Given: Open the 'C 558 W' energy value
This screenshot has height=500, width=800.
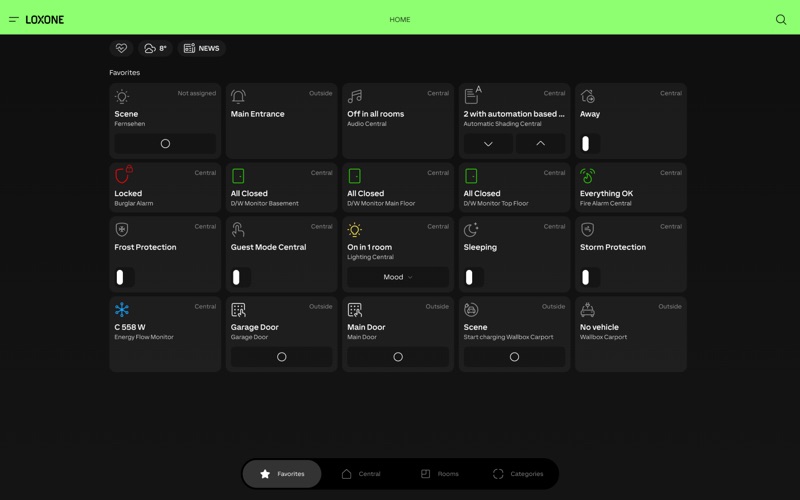Looking at the screenshot, I should tap(130, 327).
